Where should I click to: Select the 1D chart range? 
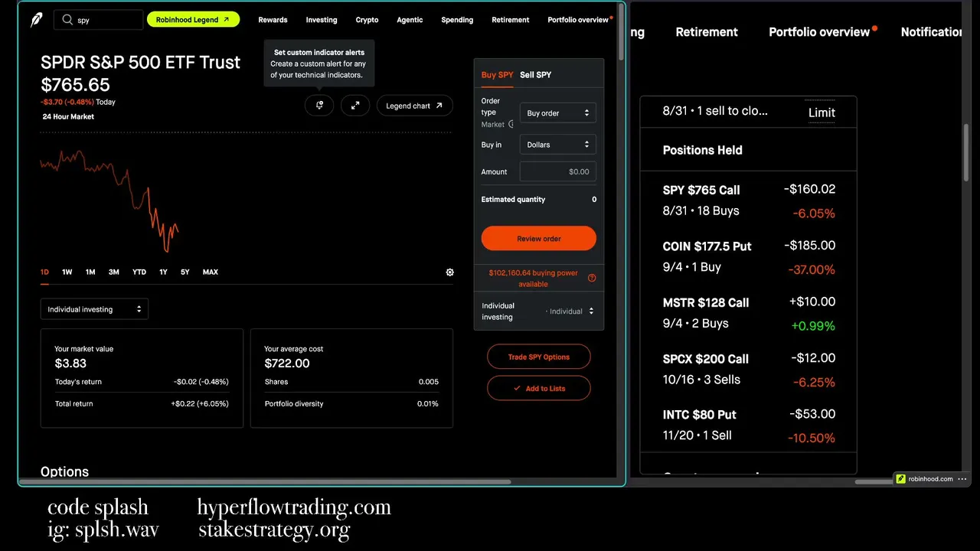pos(44,272)
